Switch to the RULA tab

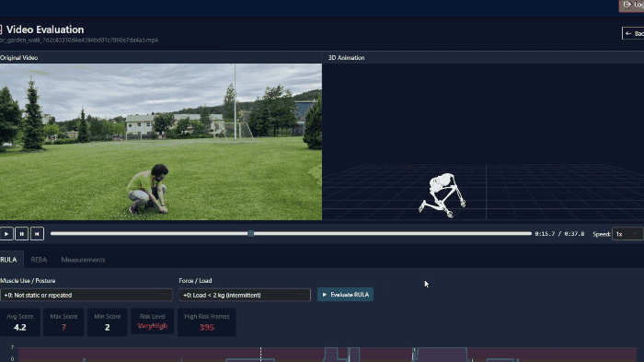[x=8, y=260]
